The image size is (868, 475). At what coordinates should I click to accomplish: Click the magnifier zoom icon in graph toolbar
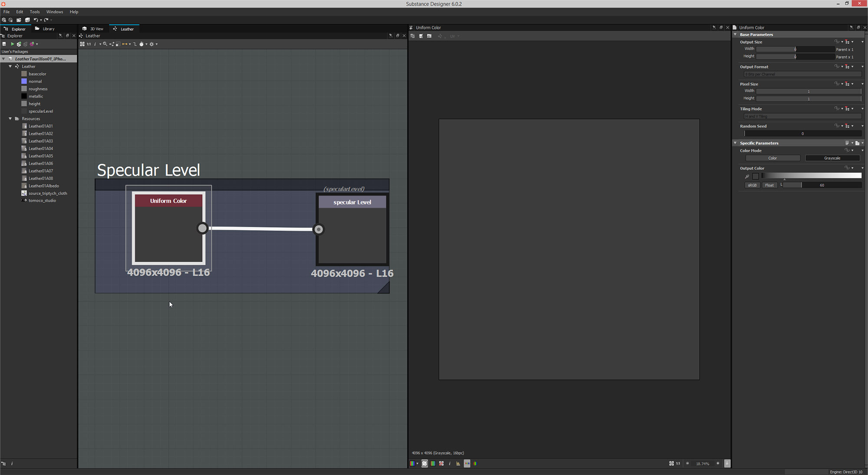tap(105, 44)
